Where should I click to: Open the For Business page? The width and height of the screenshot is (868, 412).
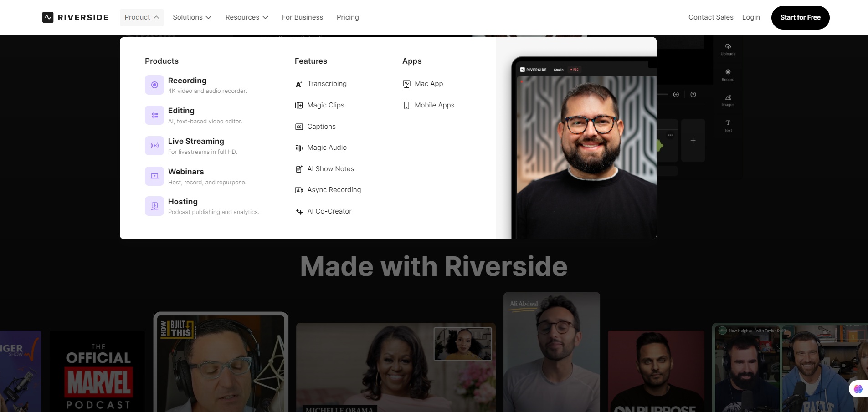pos(303,17)
